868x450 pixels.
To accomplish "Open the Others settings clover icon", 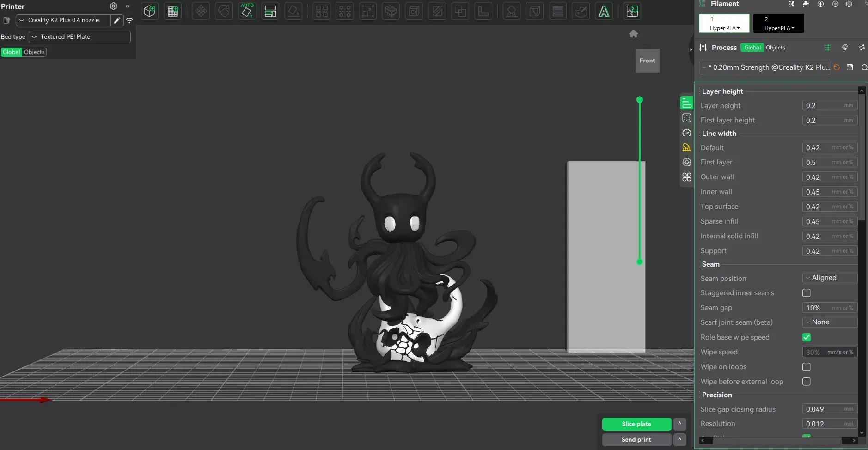I will click(687, 177).
